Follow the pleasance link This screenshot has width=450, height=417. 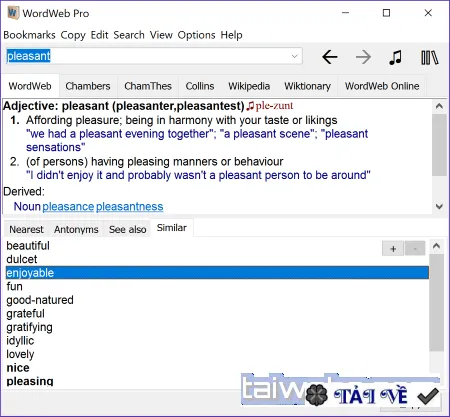click(68, 207)
